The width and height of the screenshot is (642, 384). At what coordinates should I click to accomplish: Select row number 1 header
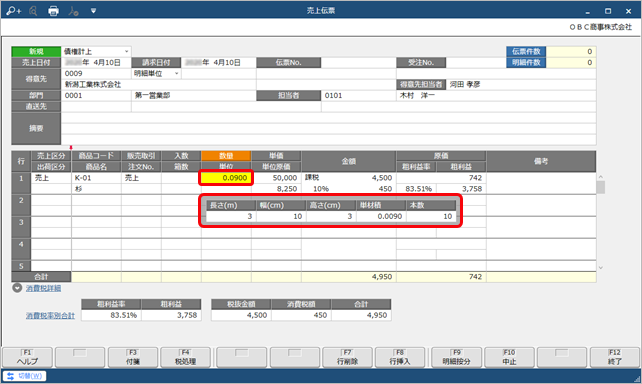click(x=21, y=183)
